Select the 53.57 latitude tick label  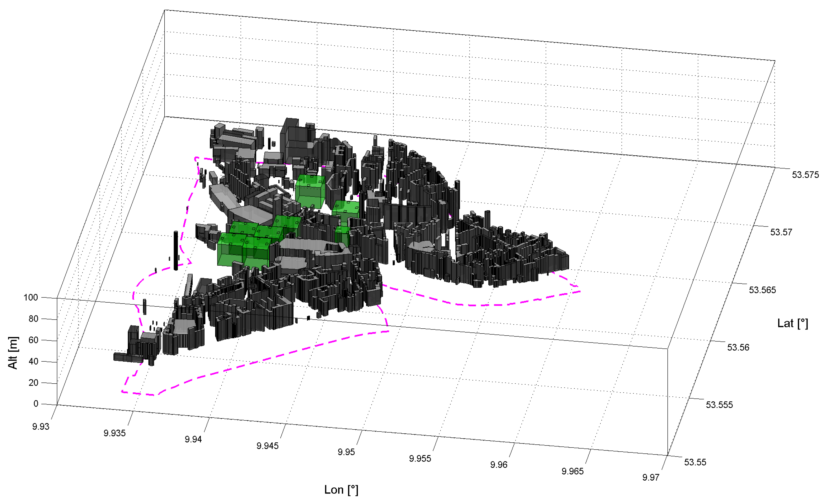pyautogui.click(x=781, y=232)
